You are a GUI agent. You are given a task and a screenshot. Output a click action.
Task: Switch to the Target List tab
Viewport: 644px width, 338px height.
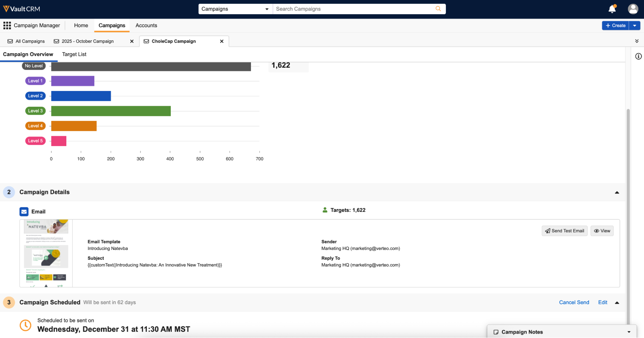[74, 54]
